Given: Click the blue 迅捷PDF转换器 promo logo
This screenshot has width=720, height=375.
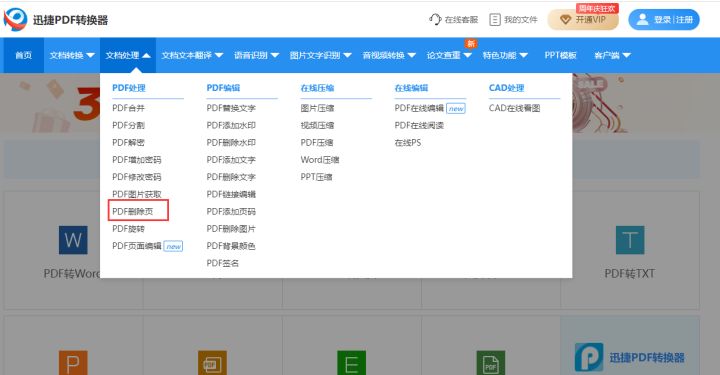Looking at the screenshot, I should point(589,357).
